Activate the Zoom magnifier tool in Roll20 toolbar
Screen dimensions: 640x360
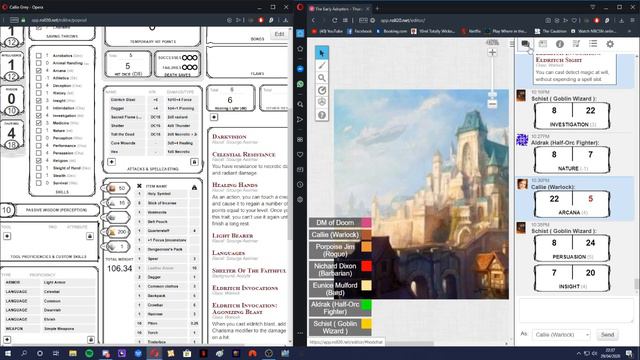[x=322, y=78]
